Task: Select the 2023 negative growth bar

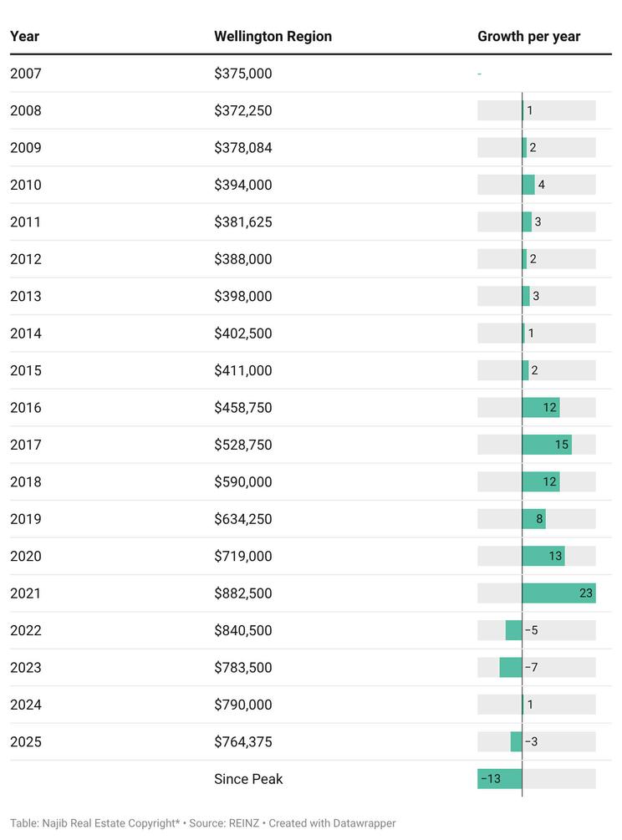Action: pyautogui.click(x=511, y=668)
